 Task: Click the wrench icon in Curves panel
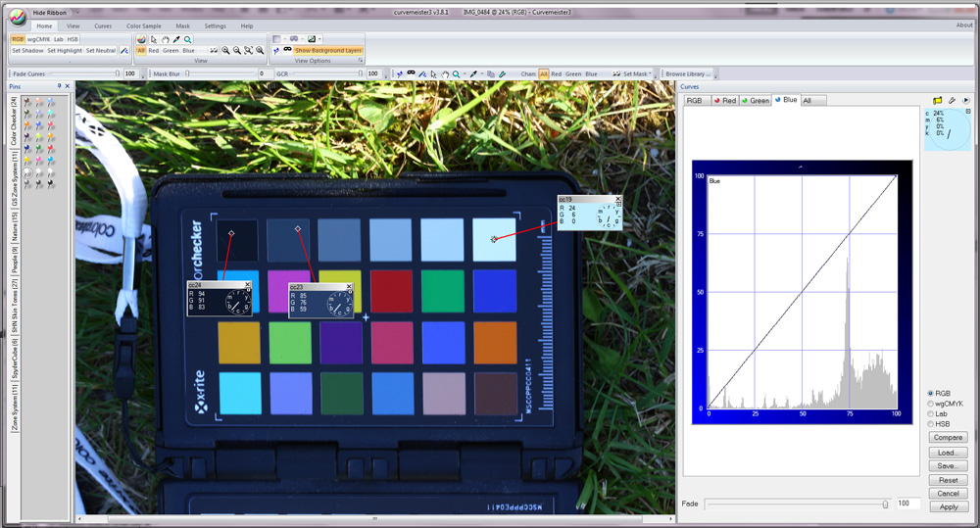click(952, 100)
